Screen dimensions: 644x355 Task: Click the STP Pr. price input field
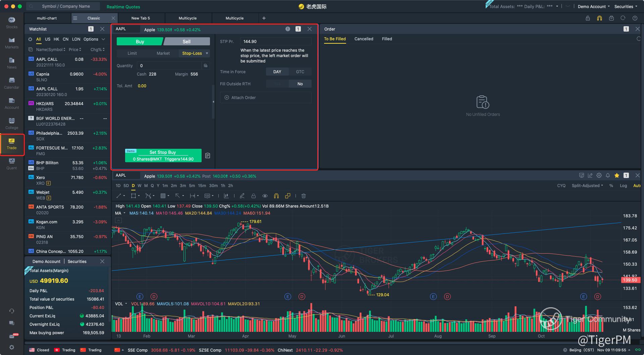(x=275, y=42)
